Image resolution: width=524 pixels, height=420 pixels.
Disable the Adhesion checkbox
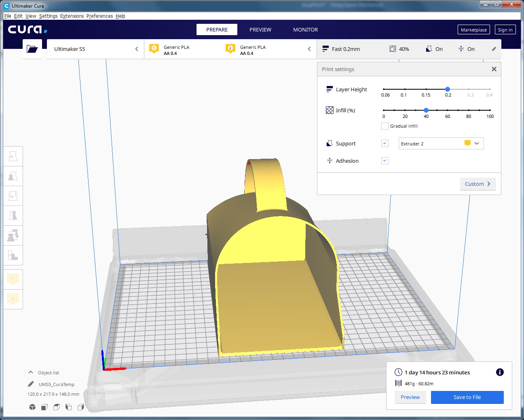point(385,161)
